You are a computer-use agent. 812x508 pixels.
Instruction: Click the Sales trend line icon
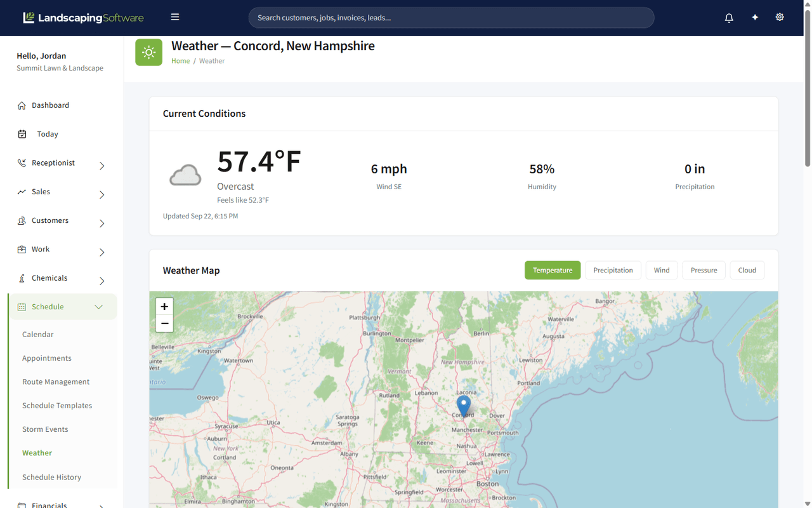click(x=22, y=192)
